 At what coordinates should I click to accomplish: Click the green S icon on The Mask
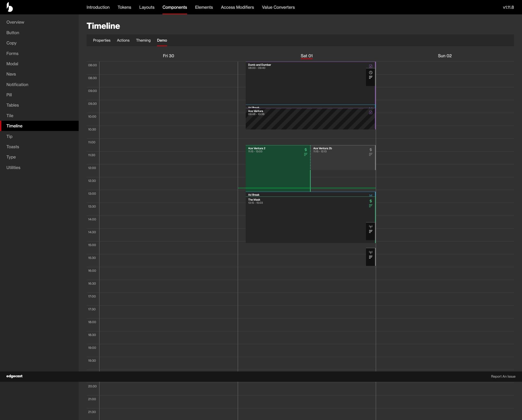pyautogui.click(x=371, y=201)
